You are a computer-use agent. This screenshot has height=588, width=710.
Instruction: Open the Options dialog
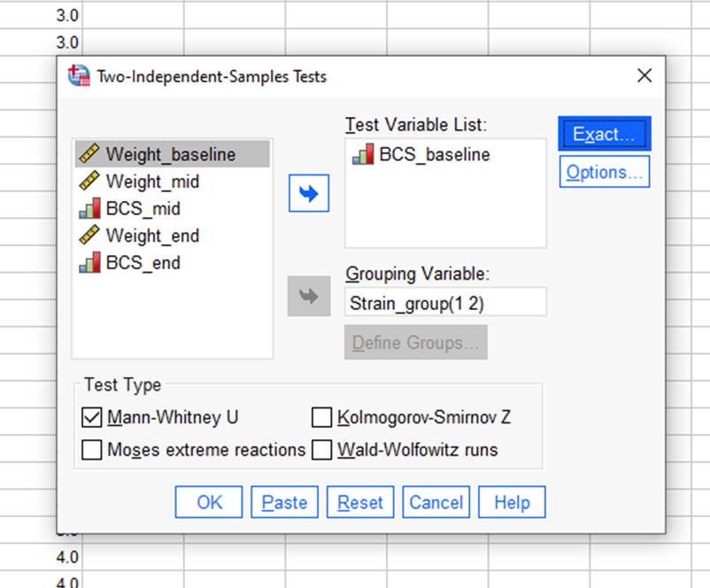coord(604,173)
